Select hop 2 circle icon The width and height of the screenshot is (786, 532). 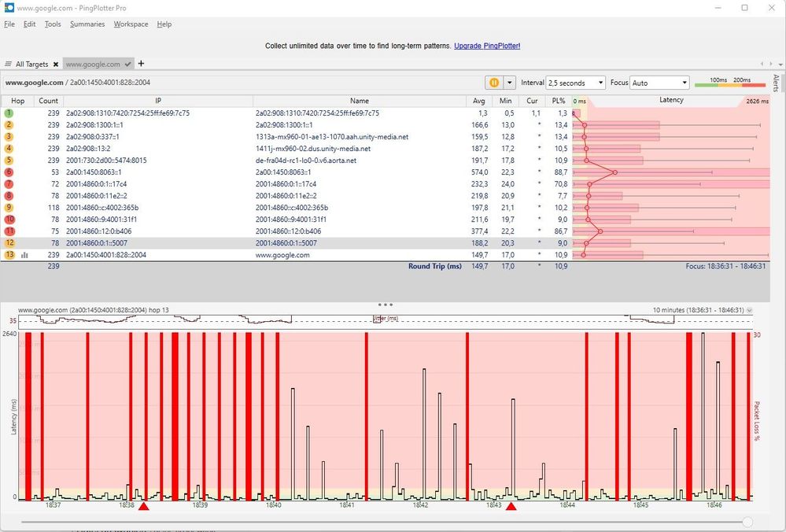click(x=9, y=125)
